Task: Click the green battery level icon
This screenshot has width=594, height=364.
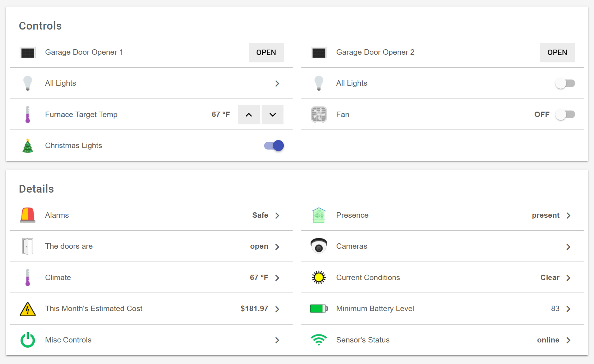Action: pyautogui.click(x=319, y=309)
